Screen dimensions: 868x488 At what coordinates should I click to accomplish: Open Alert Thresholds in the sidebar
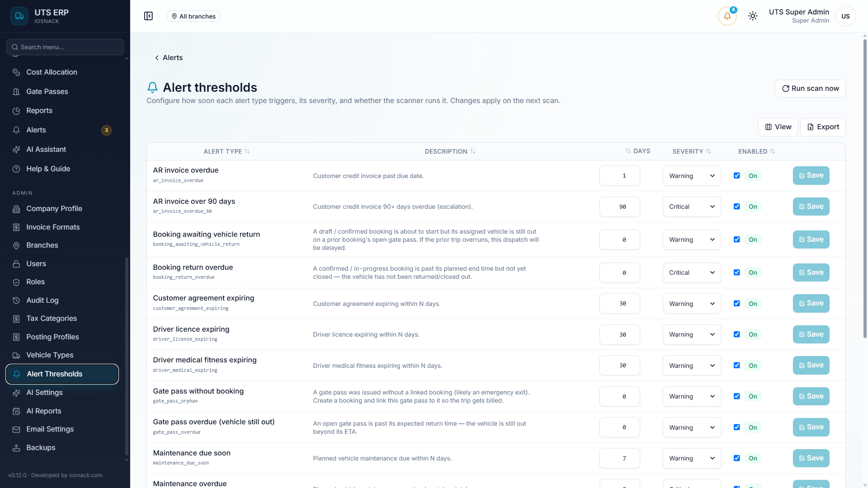[62, 374]
